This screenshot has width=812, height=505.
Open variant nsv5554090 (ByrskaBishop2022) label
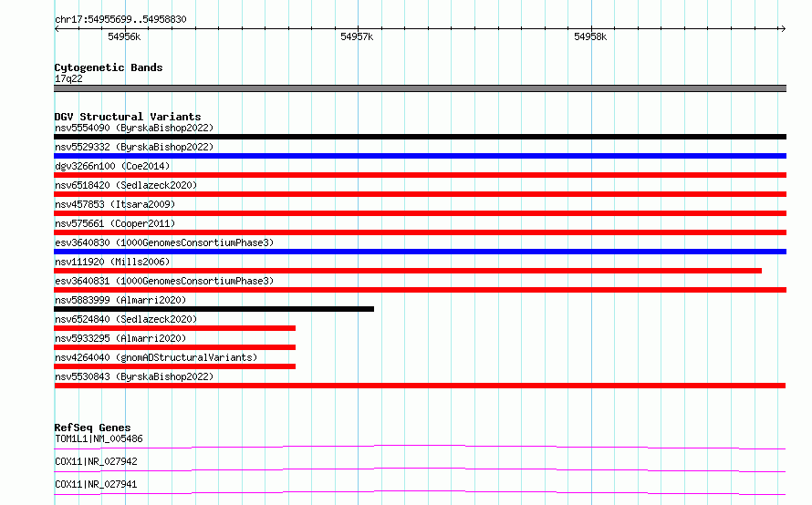[134, 128]
